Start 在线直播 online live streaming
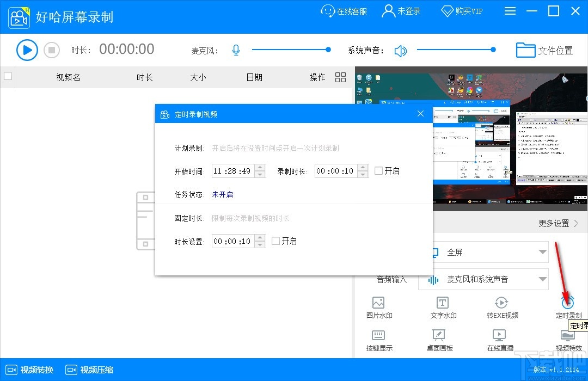Screen dimensions: 588x381 pyautogui.click(x=500, y=341)
